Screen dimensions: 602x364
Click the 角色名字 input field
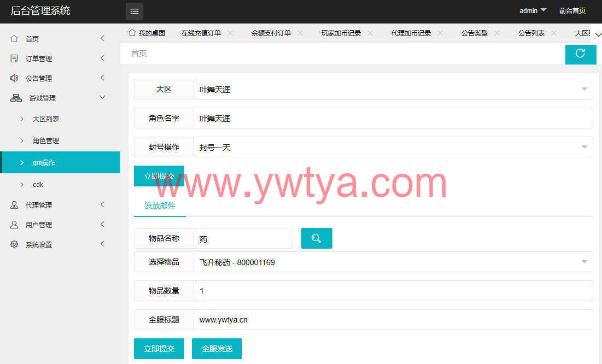(393, 118)
